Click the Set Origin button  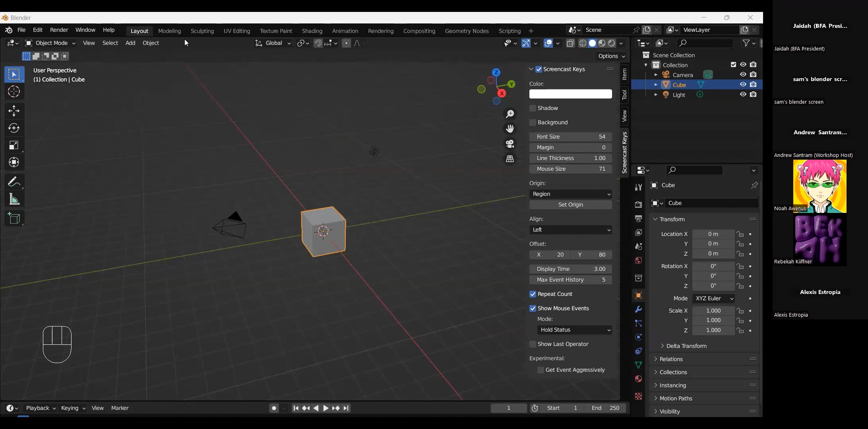coord(571,205)
